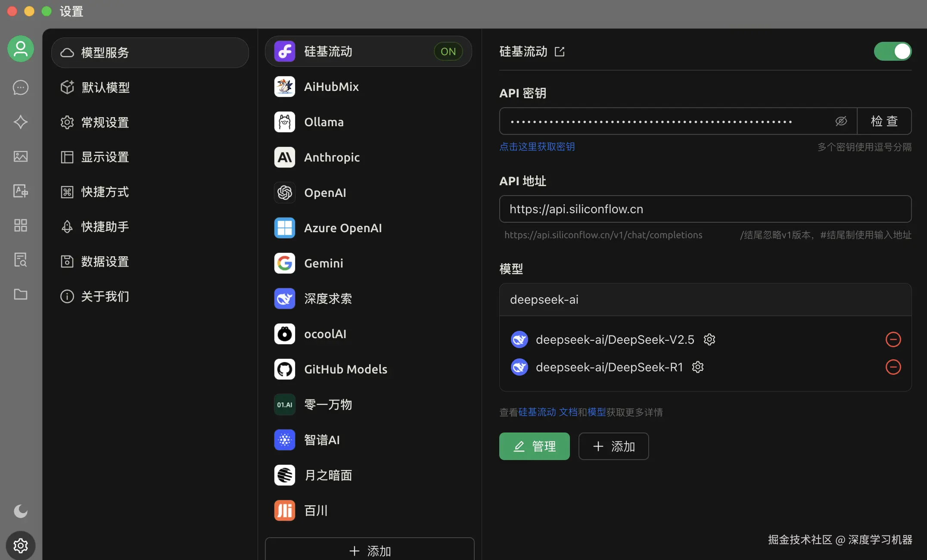Click the settings gear in sidebar
The width and height of the screenshot is (927, 560).
pos(21,546)
